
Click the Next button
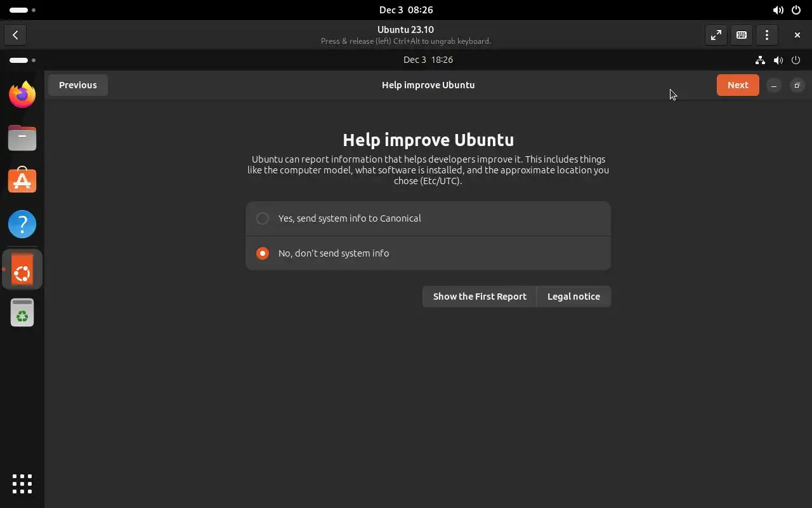(x=738, y=85)
